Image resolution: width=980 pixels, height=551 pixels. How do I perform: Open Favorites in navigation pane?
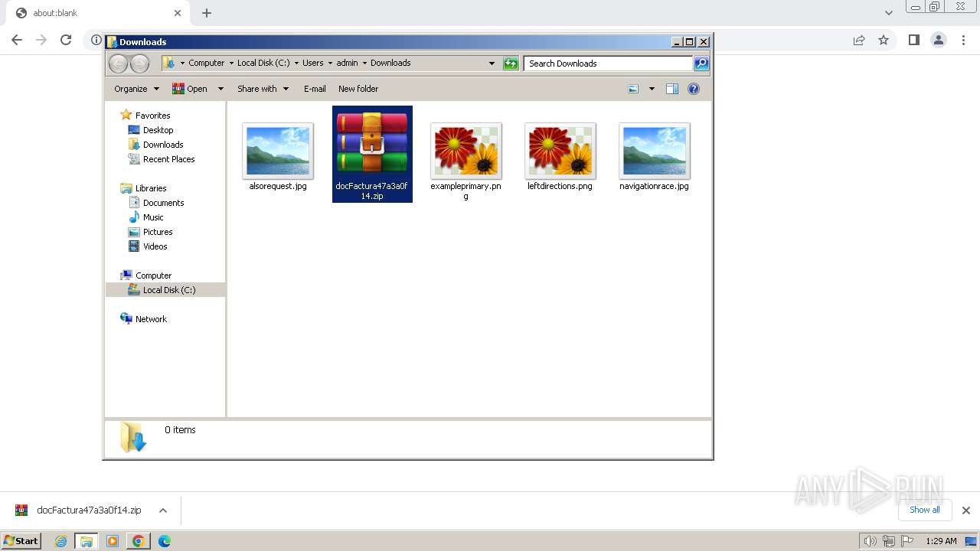tap(152, 116)
